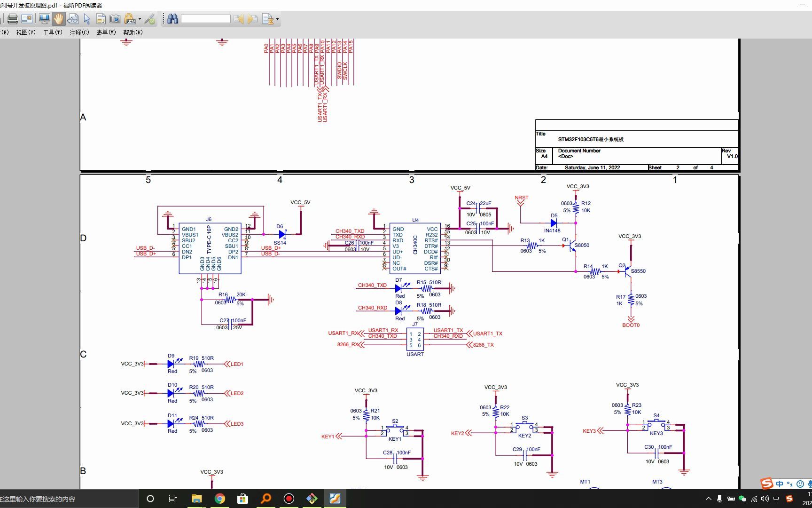812x508 pixels.
Task: Click the pen signature validate icon
Action: (149, 19)
